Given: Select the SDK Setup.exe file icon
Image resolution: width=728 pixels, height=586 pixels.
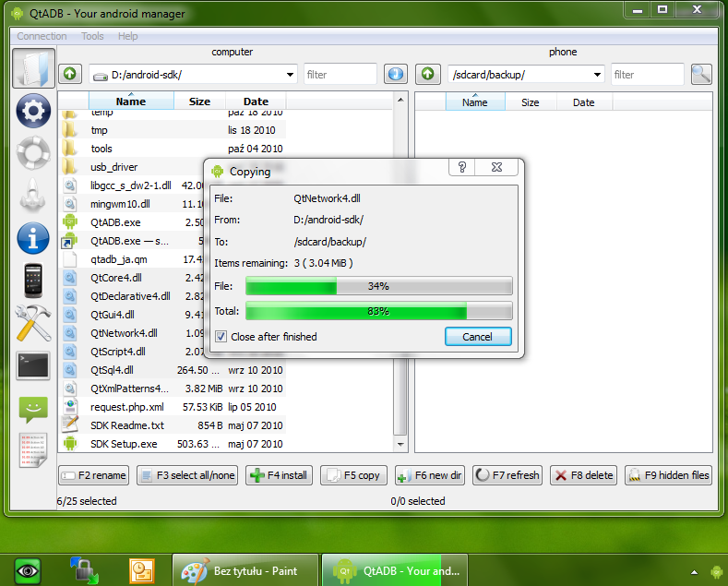Looking at the screenshot, I should tap(70, 444).
